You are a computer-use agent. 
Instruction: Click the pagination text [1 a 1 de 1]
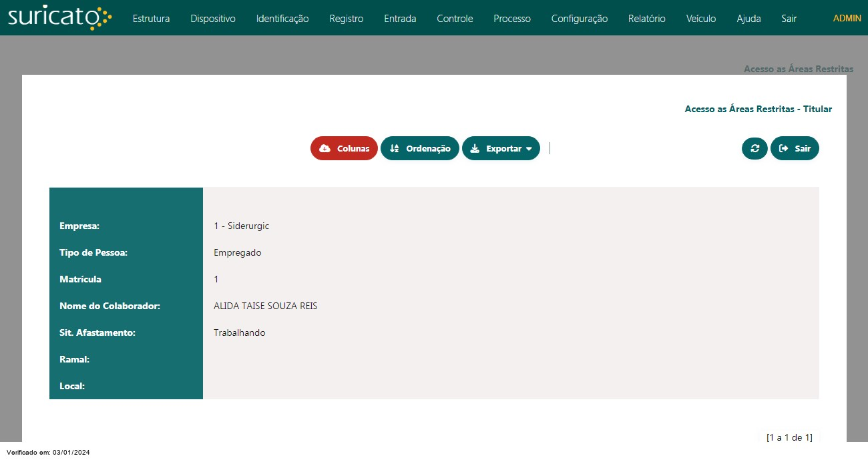point(789,437)
